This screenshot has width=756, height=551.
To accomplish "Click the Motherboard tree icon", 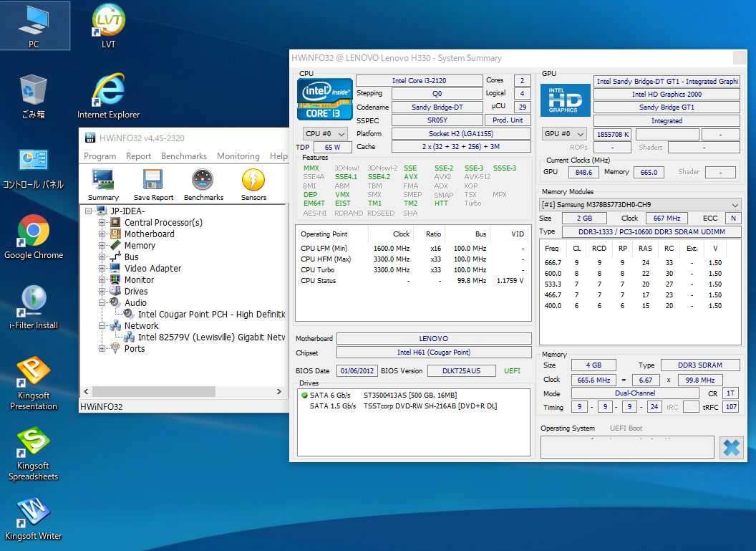I will 115,234.
